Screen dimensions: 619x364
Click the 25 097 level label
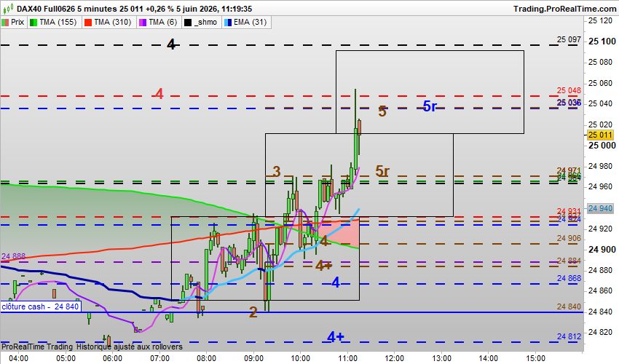point(569,39)
